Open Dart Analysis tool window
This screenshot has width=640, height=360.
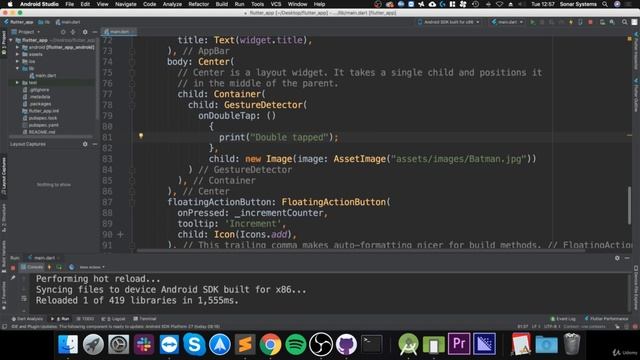tap(27, 319)
